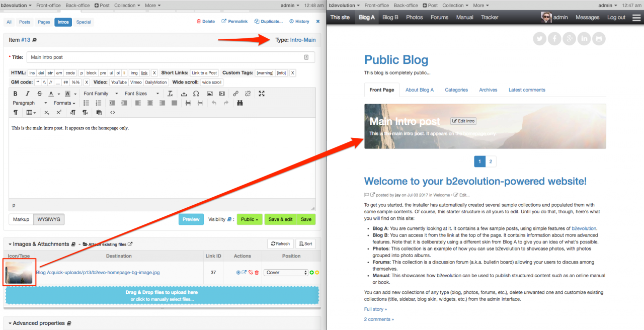Open the GitHub social icon on the blog
The image size is (644, 330).
599,38
